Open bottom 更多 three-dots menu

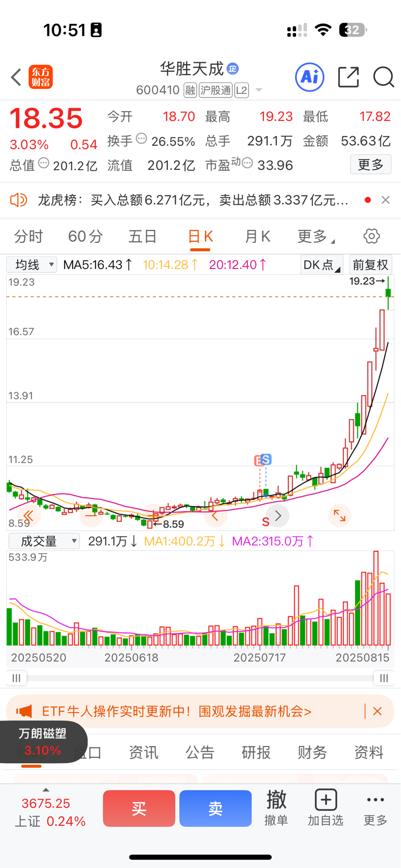375,808
